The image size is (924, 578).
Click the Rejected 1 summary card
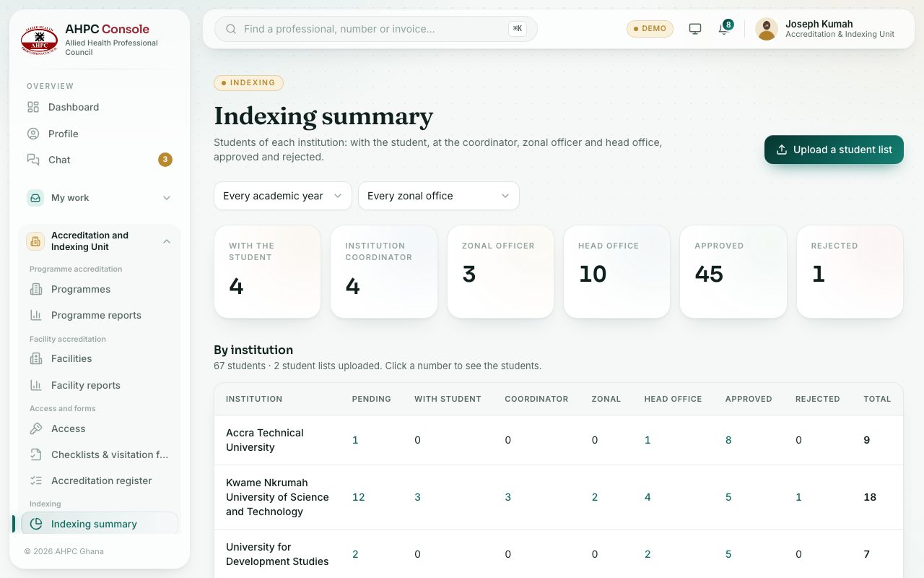point(850,272)
